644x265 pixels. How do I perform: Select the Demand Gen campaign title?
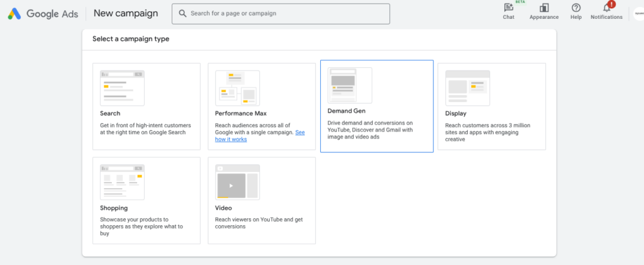(x=347, y=111)
